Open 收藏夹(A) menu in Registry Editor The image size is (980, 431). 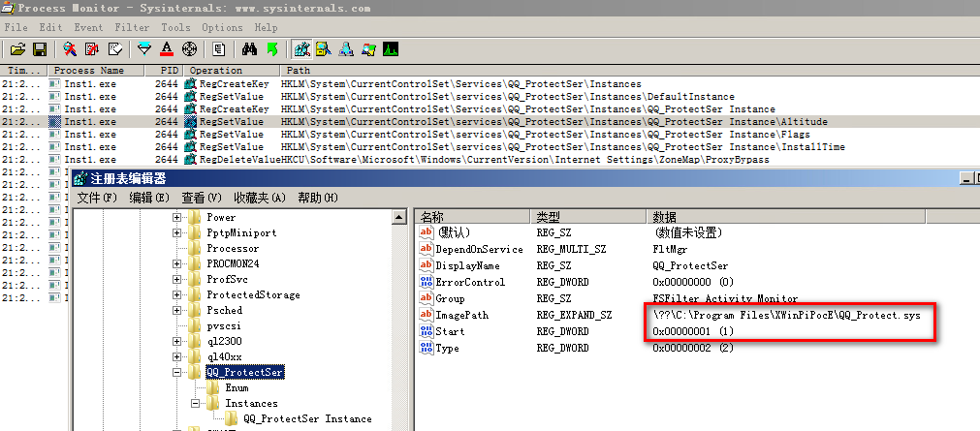260,198
